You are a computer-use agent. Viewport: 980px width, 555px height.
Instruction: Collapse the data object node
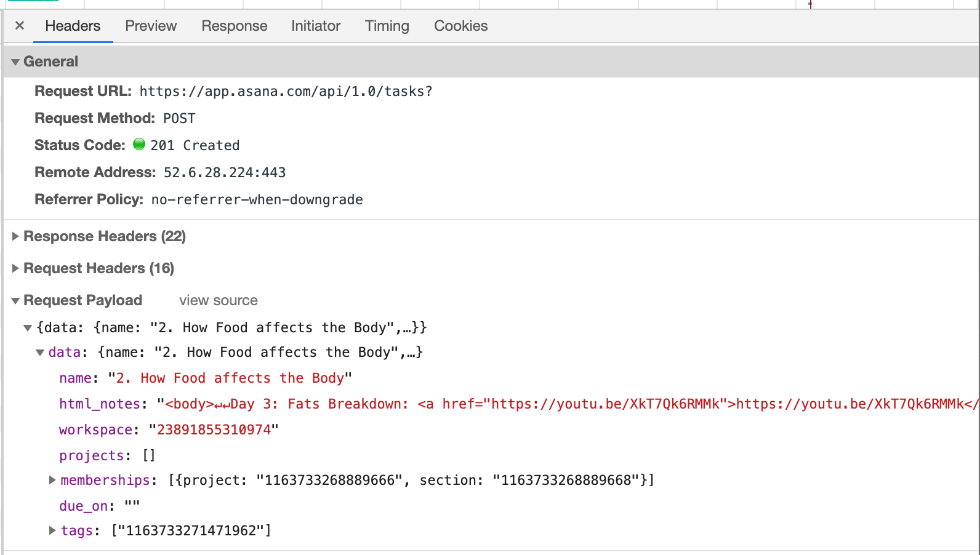[40, 353]
